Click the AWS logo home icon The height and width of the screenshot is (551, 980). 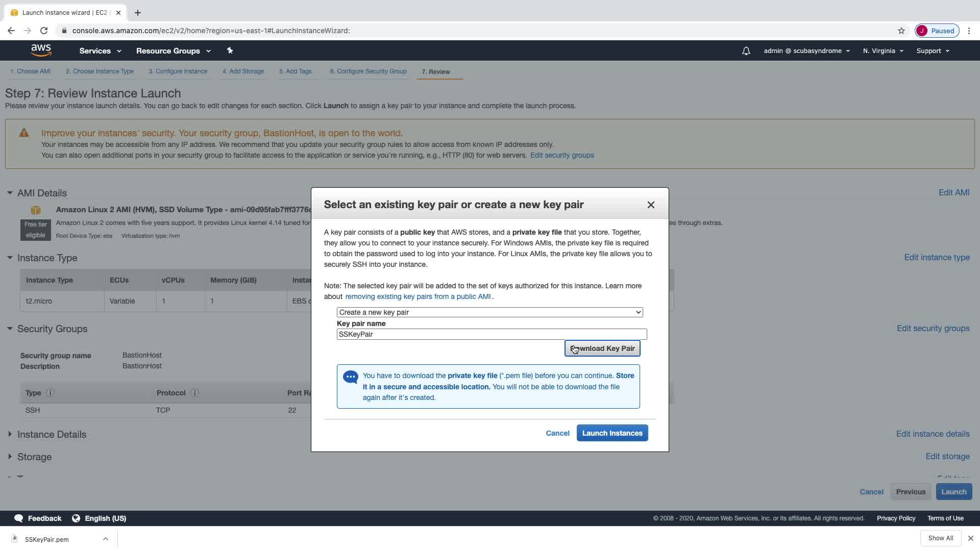(x=41, y=50)
